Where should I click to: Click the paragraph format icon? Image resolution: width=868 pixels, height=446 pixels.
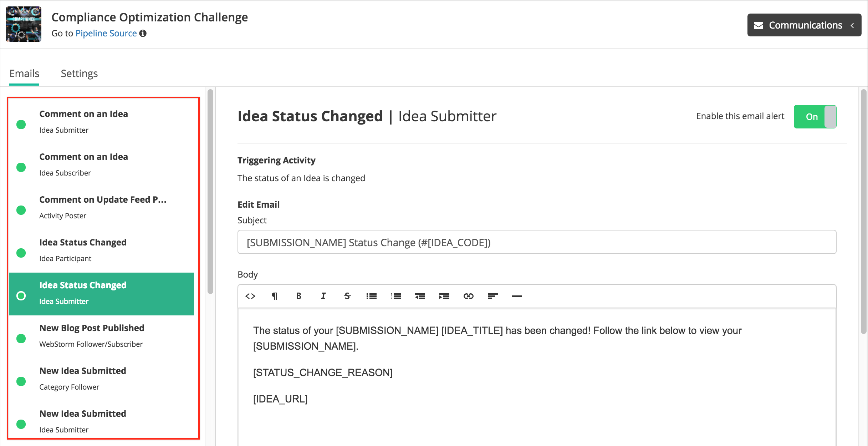click(274, 296)
